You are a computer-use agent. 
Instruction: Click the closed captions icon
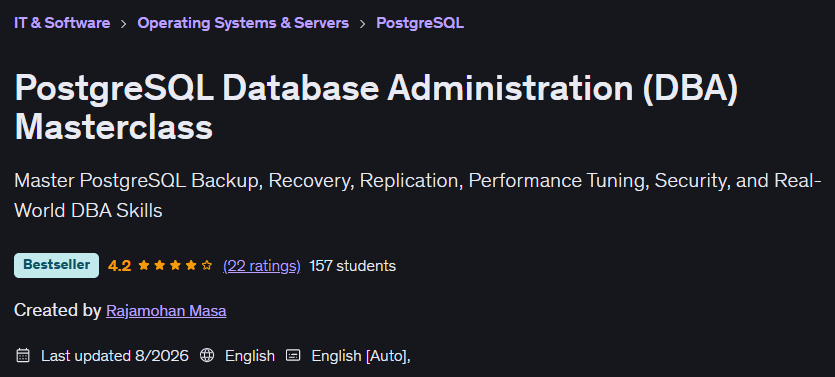pos(293,355)
